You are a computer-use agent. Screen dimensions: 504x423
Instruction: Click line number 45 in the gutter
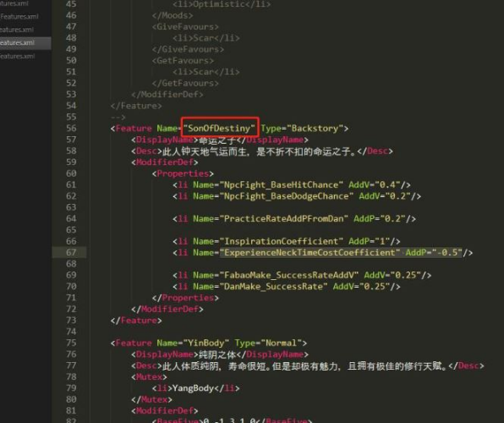(x=71, y=4)
